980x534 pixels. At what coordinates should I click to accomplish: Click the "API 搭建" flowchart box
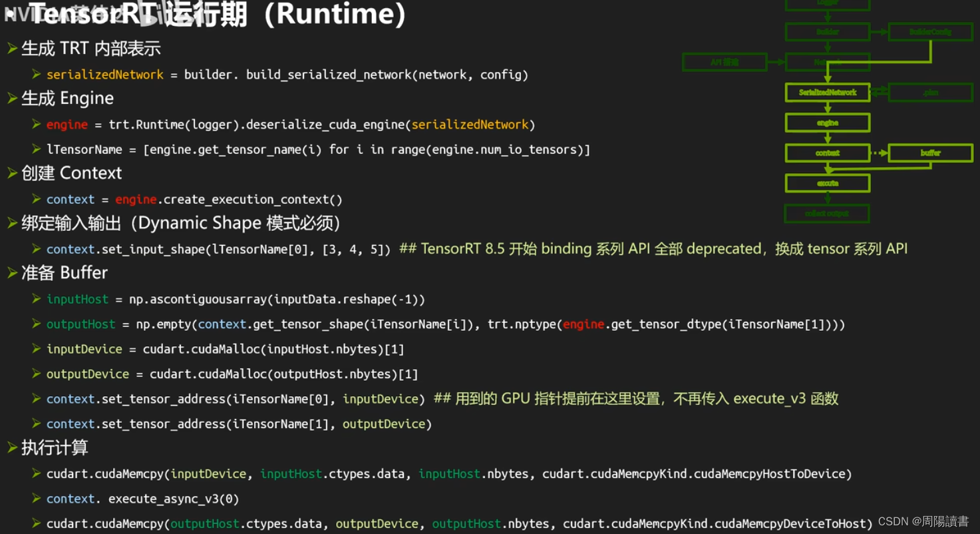tap(725, 62)
